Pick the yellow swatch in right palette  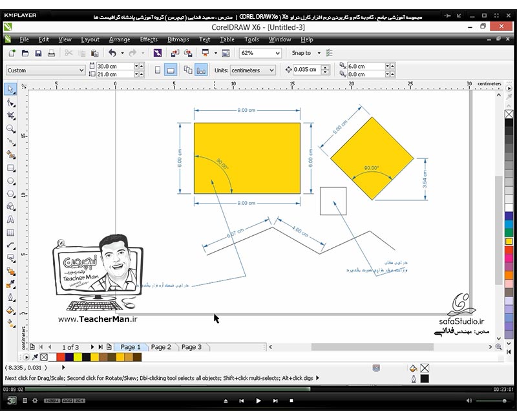pos(509,241)
